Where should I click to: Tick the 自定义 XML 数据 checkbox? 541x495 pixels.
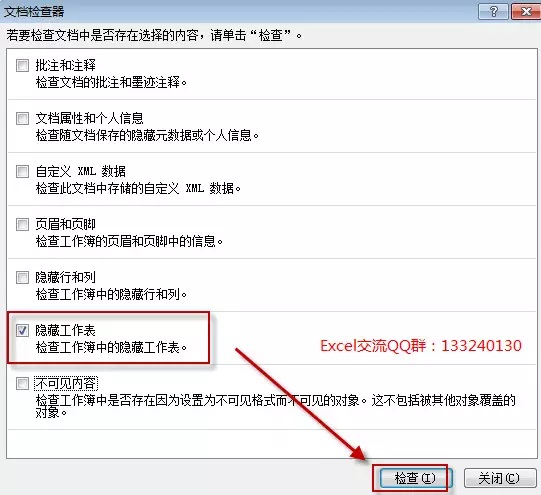click(x=22, y=171)
